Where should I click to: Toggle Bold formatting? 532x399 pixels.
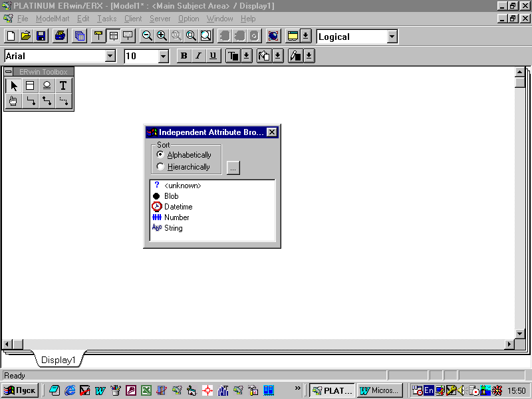[x=184, y=56]
